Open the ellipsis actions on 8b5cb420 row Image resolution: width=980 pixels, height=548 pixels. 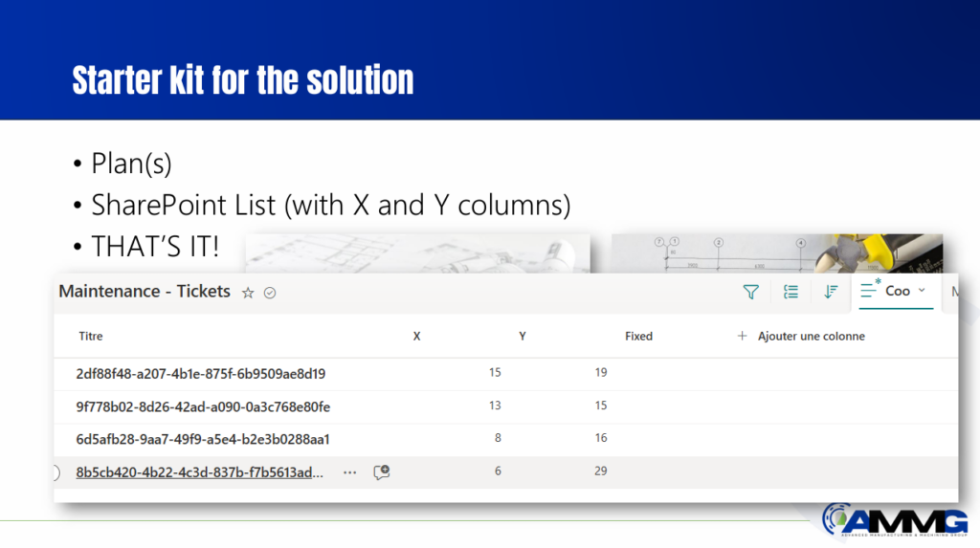(x=349, y=471)
